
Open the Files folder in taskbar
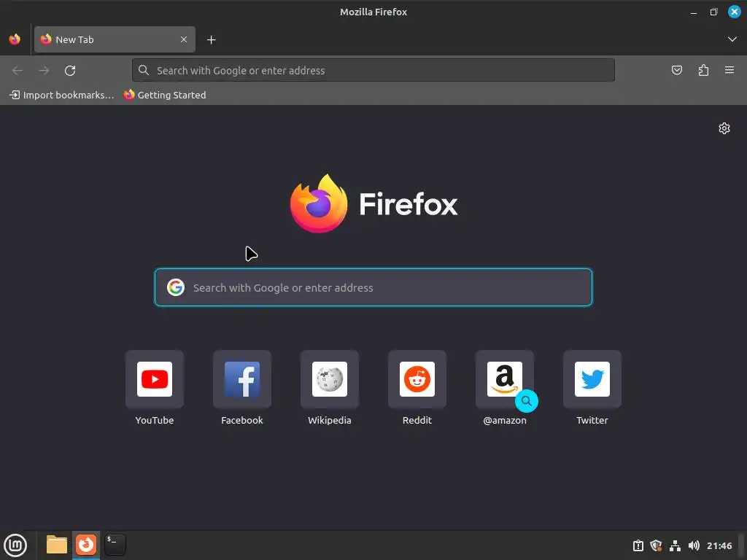point(57,545)
